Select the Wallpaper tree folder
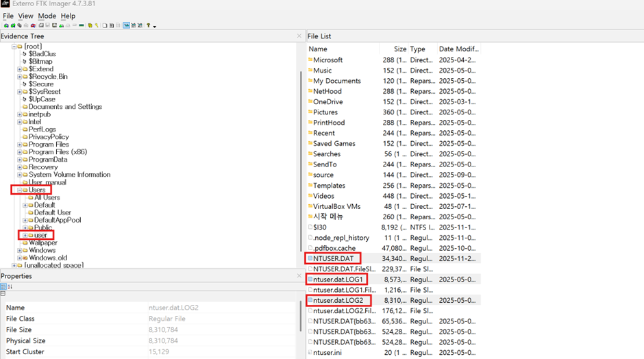The image size is (644, 359). coord(42,243)
